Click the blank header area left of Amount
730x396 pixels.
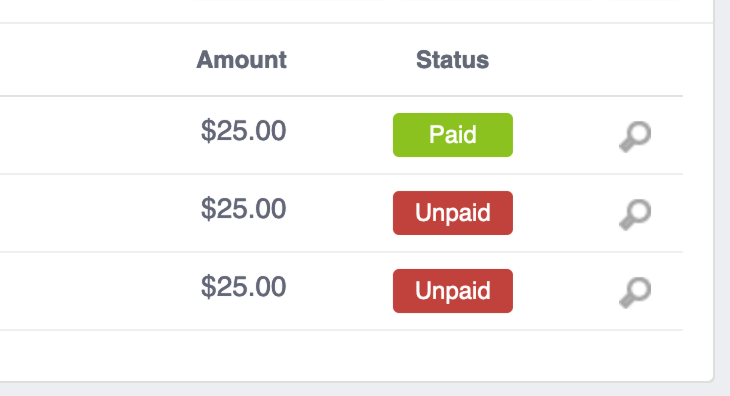(93, 60)
